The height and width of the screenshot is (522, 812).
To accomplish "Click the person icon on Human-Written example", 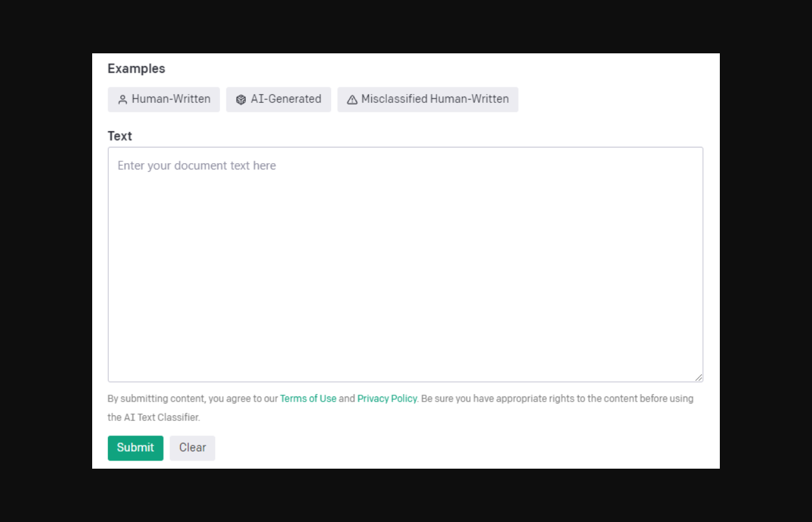I will (123, 100).
